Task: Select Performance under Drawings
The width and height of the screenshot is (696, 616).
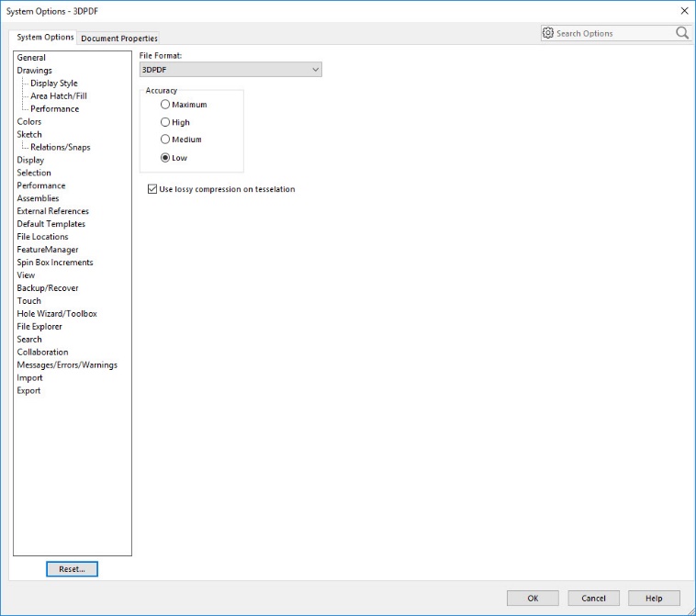Action: [54, 109]
